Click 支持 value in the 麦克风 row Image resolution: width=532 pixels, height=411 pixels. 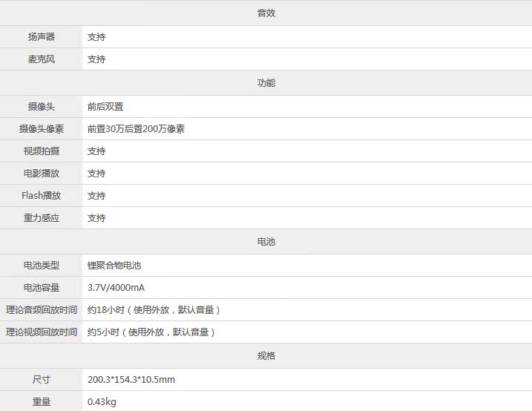tap(96, 59)
